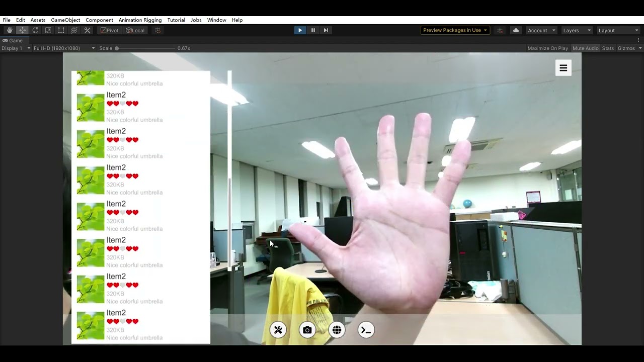Open the Layers dropdown
This screenshot has width=644, height=362.
point(577,30)
